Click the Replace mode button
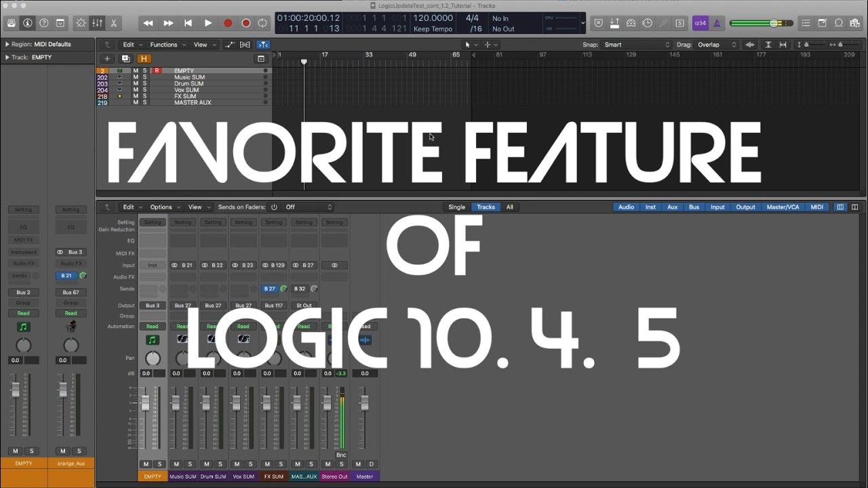Viewport: 868px width, 488px height. click(598, 23)
